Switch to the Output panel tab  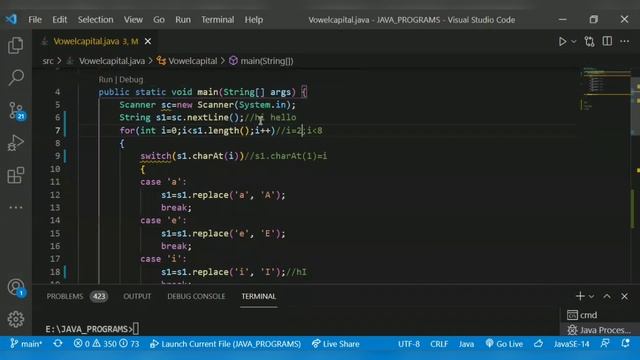tap(137, 296)
